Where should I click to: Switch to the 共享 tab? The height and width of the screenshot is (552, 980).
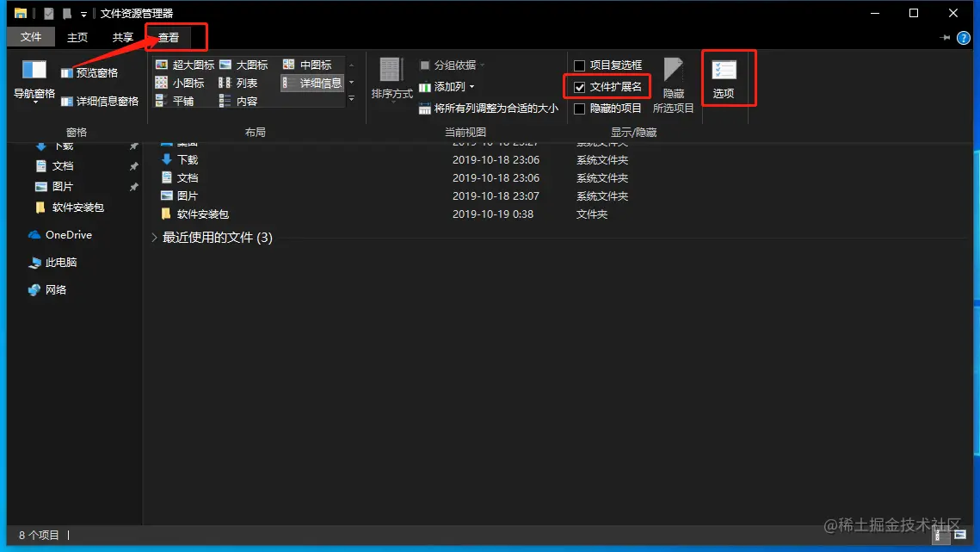coord(122,38)
